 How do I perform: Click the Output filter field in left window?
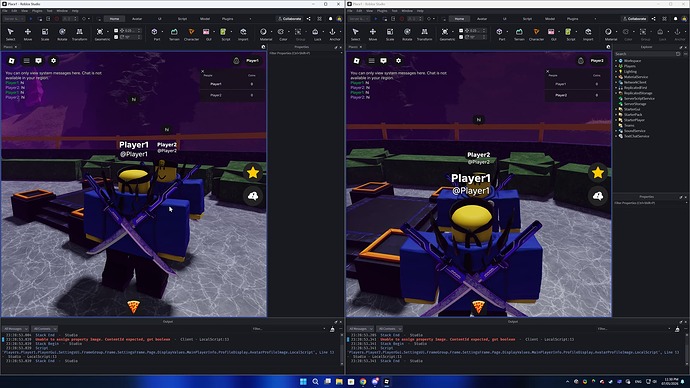[288, 329]
